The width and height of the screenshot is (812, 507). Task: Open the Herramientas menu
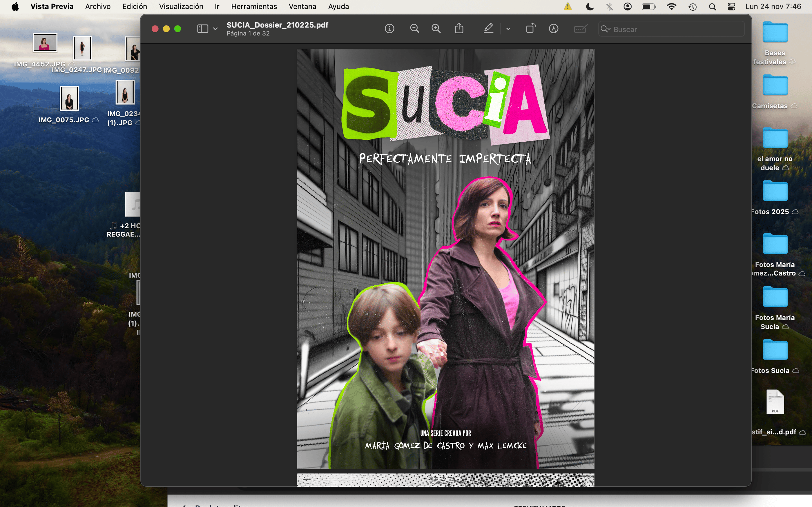254,6
